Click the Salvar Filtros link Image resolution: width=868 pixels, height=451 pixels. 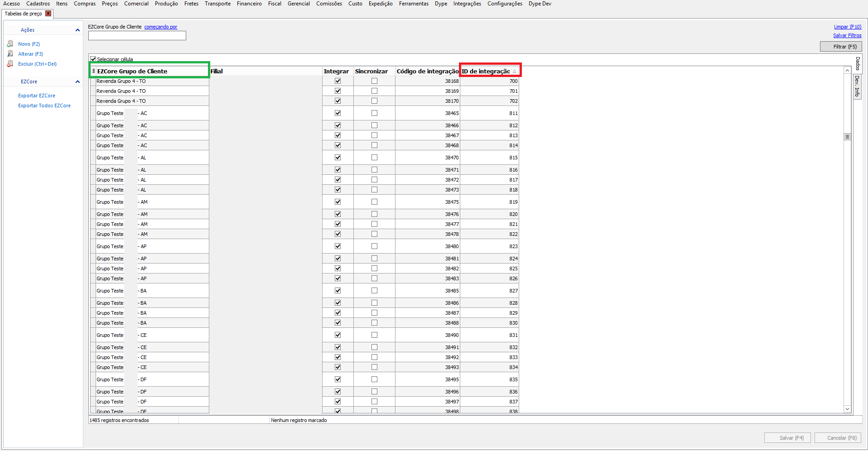847,35
